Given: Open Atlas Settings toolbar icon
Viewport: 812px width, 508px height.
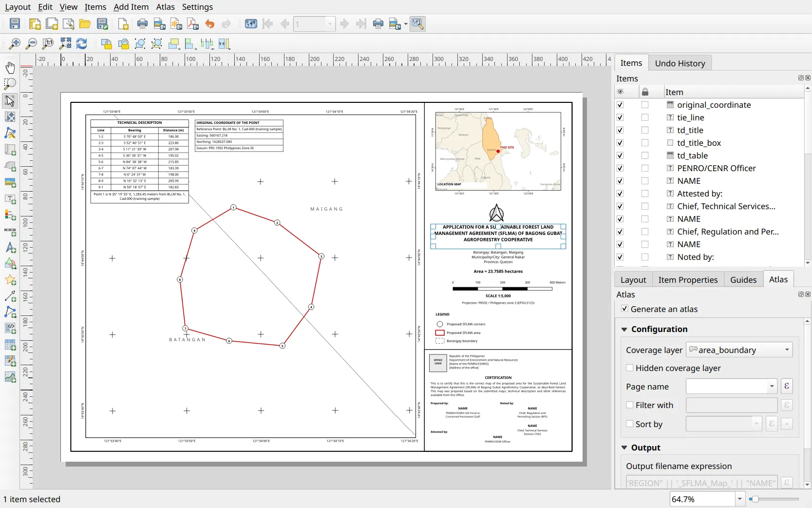Looking at the screenshot, I should point(417,24).
